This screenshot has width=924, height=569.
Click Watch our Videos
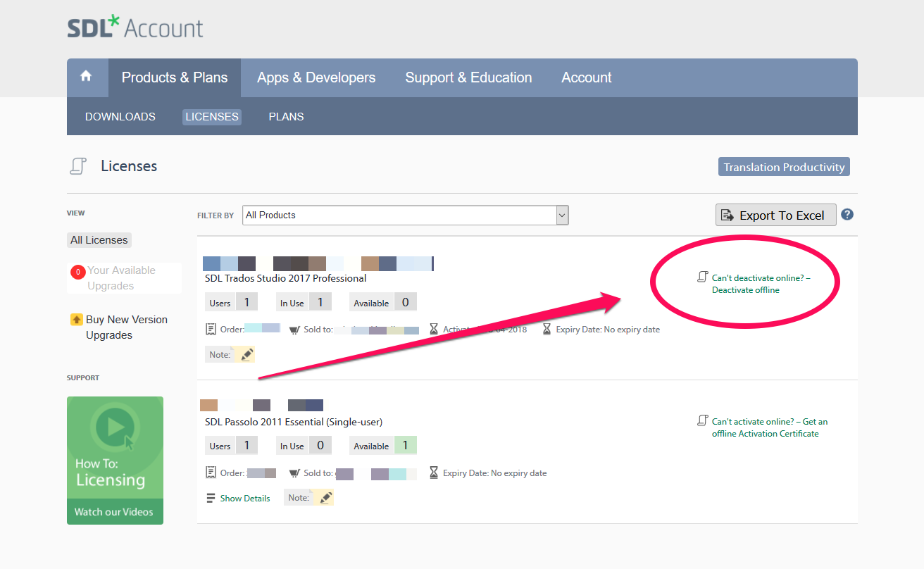pos(114,512)
